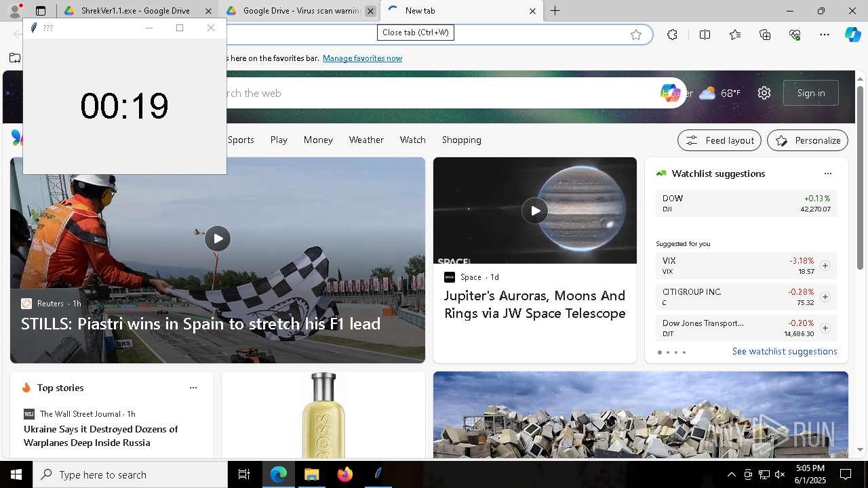Open a new browser tab with plus button

point(555,11)
